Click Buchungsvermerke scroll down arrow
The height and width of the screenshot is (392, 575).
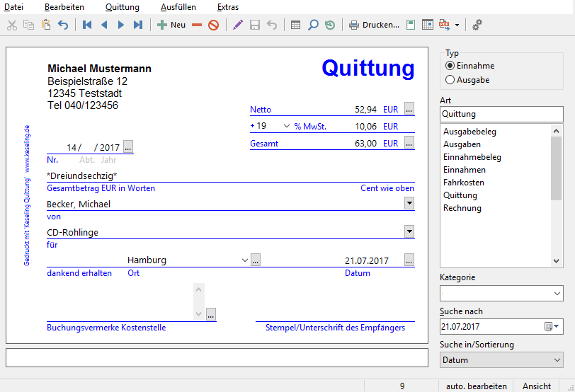point(199,314)
